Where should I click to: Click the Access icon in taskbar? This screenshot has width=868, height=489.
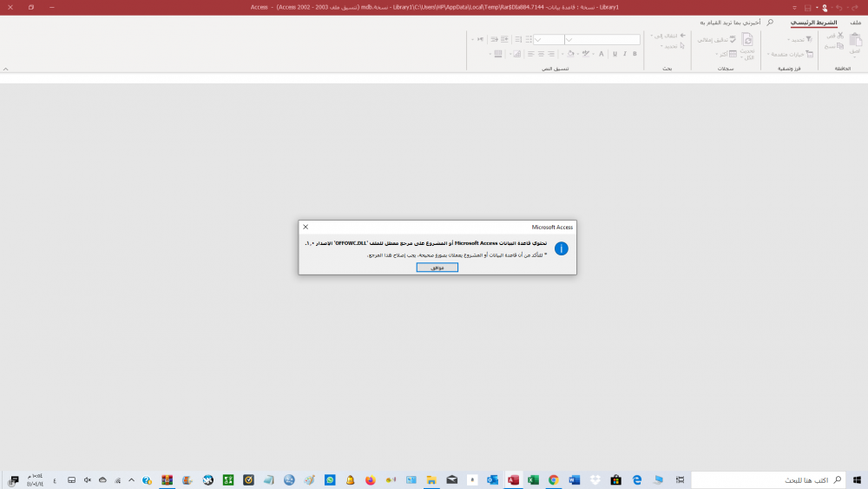point(513,480)
